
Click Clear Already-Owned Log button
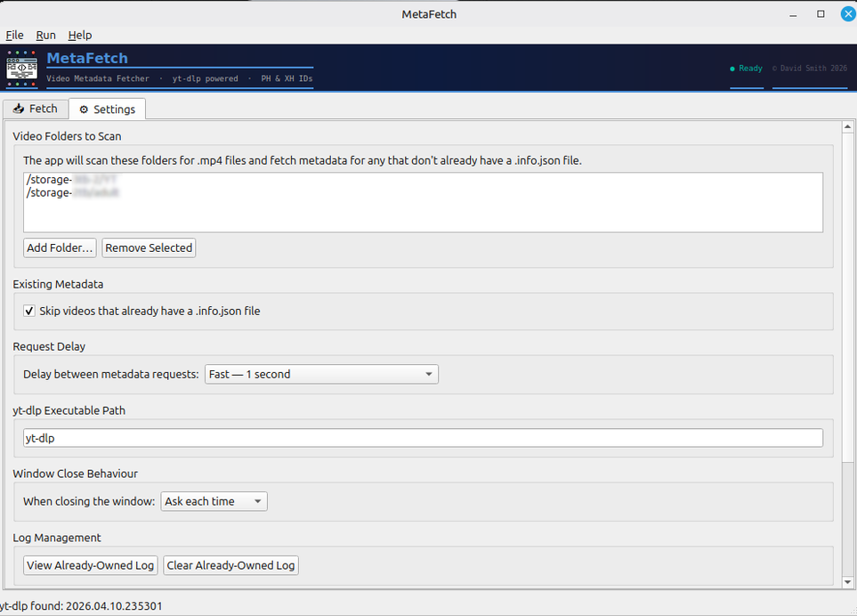coord(230,565)
